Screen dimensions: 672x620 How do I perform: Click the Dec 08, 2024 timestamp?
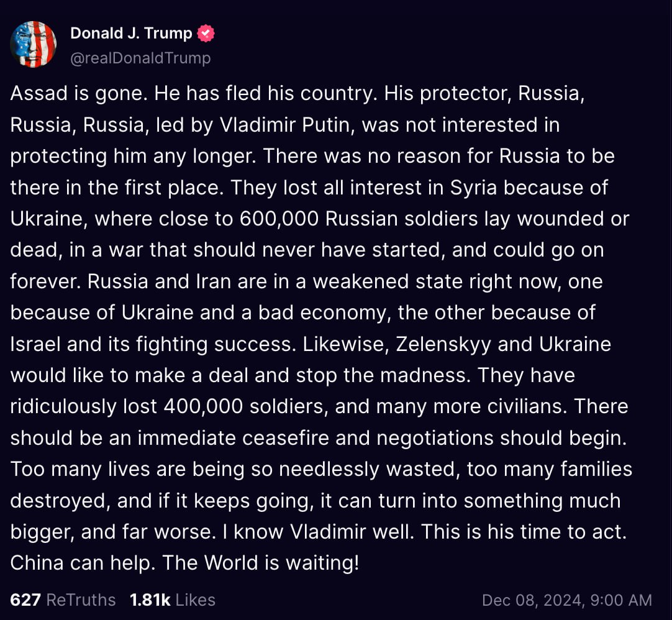(x=566, y=600)
